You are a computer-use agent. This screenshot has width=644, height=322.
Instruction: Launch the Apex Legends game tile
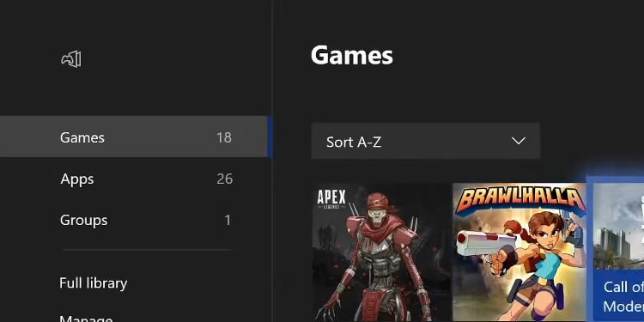point(381,252)
